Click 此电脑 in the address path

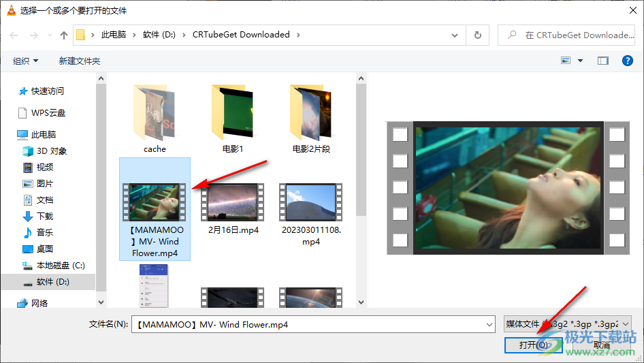click(114, 35)
